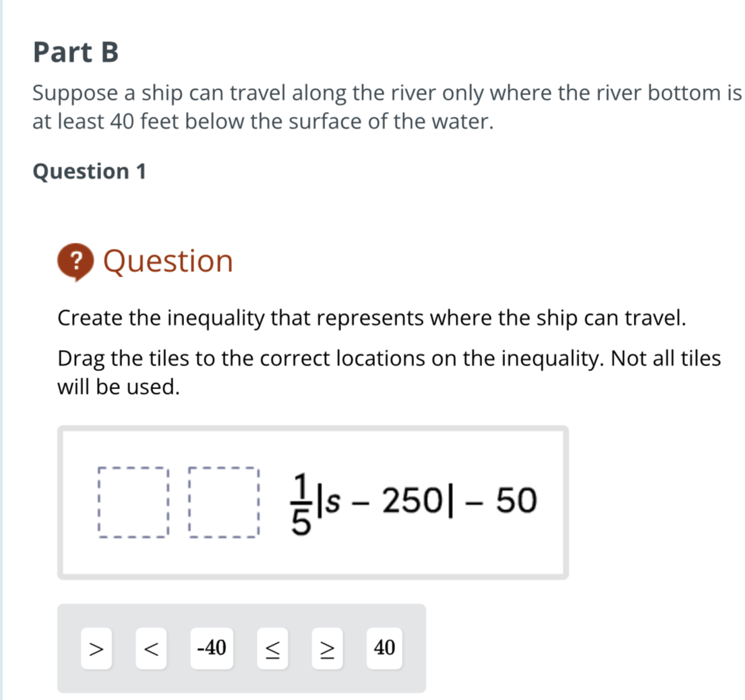745x700 pixels.
Task: Select the "40" number tile
Action: 384,649
